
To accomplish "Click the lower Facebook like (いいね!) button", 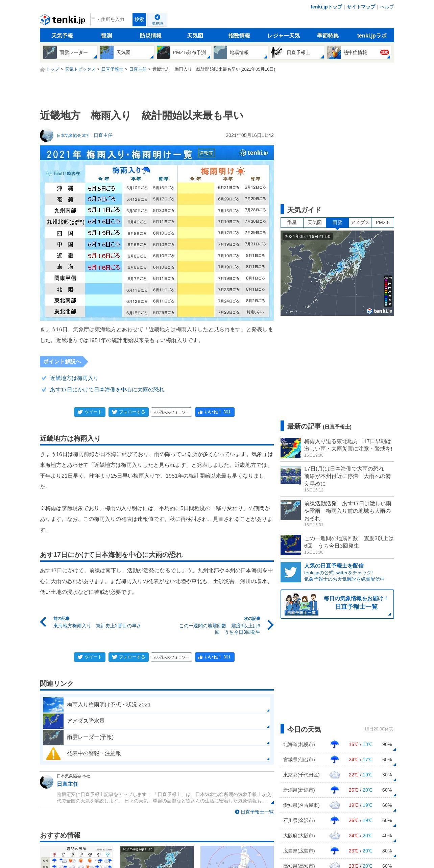I will (215, 657).
